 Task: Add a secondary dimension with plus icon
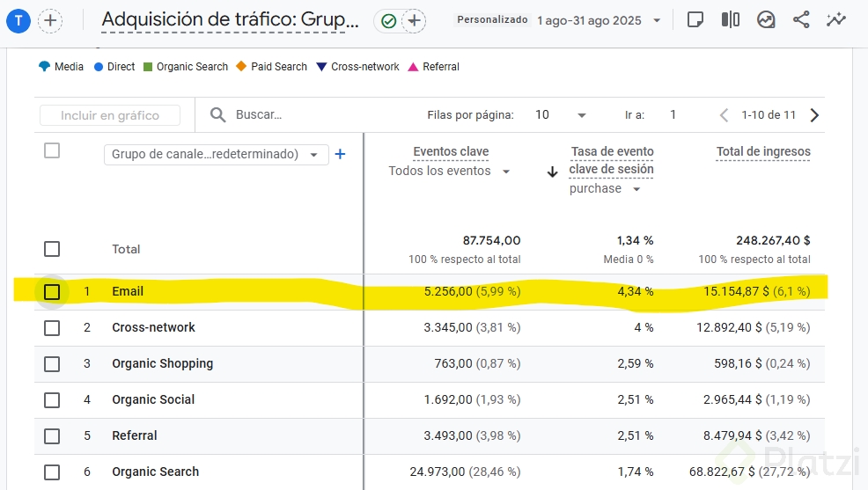(x=341, y=154)
